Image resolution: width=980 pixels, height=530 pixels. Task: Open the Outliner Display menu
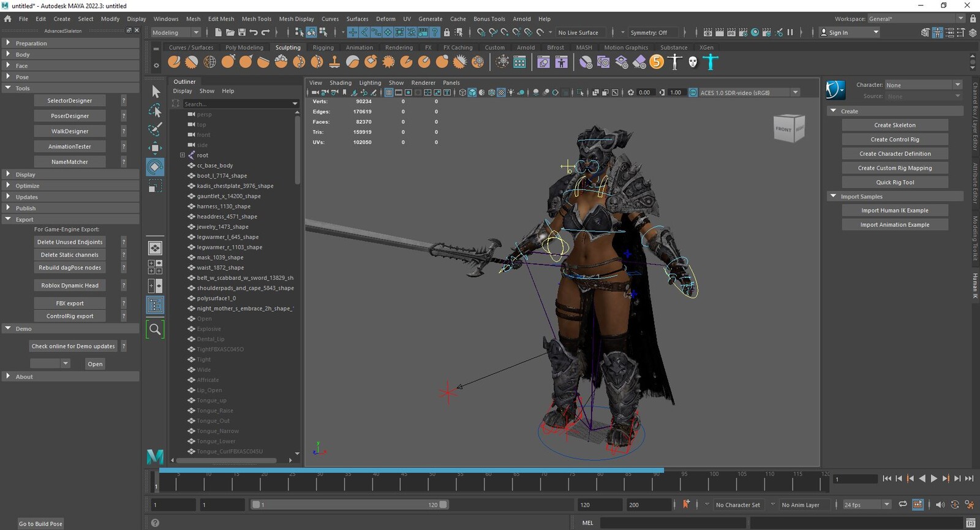(x=183, y=91)
